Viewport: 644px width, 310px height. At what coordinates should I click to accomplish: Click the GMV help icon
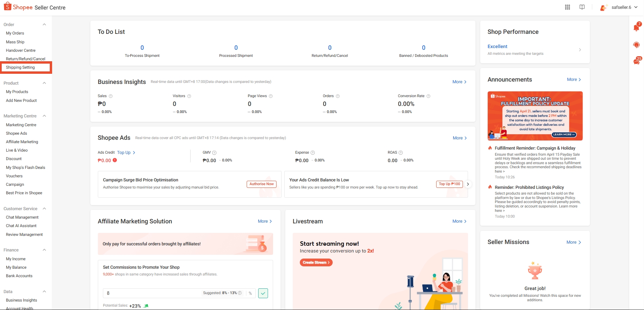(x=214, y=153)
